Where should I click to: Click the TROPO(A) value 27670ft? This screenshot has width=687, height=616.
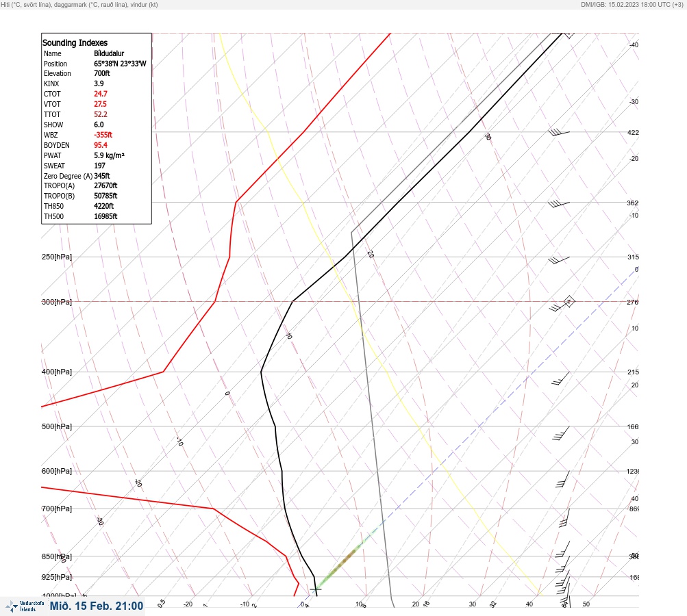(x=105, y=185)
